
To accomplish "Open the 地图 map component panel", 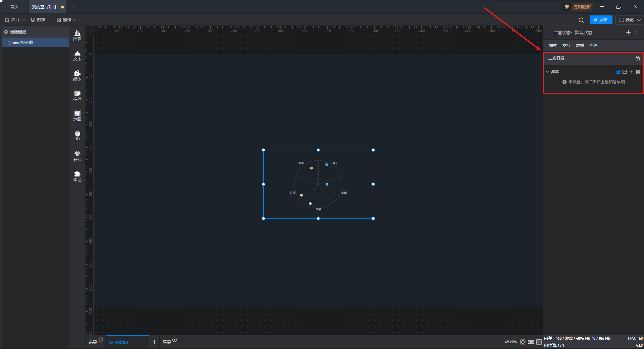I will (77, 116).
